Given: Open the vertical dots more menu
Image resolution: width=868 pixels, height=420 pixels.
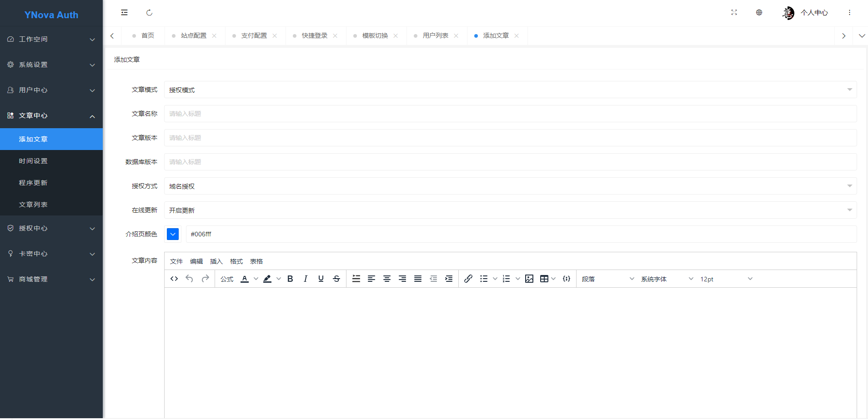Looking at the screenshot, I should coord(849,13).
